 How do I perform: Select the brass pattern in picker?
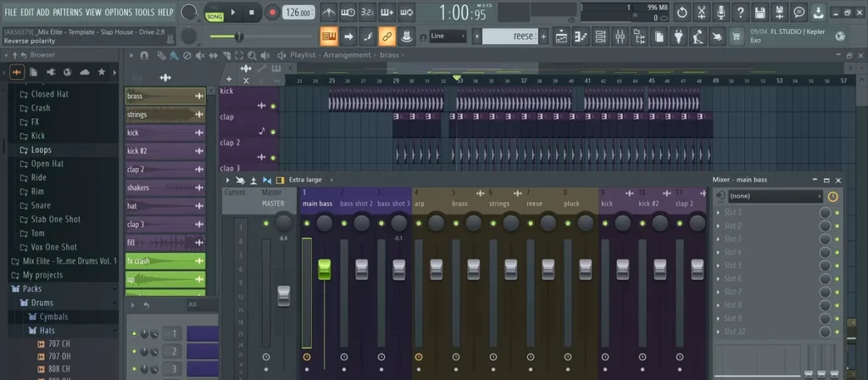point(165,96)
